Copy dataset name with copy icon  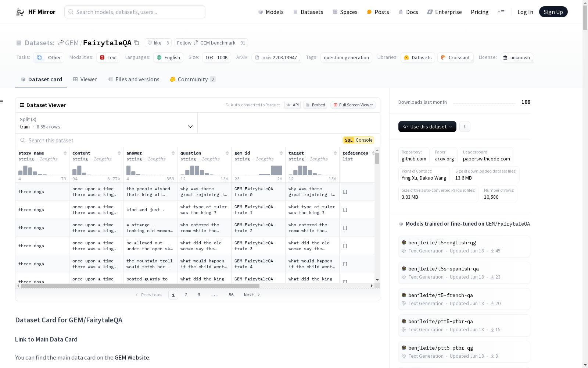pyautogui.click(x=136, y=43)
